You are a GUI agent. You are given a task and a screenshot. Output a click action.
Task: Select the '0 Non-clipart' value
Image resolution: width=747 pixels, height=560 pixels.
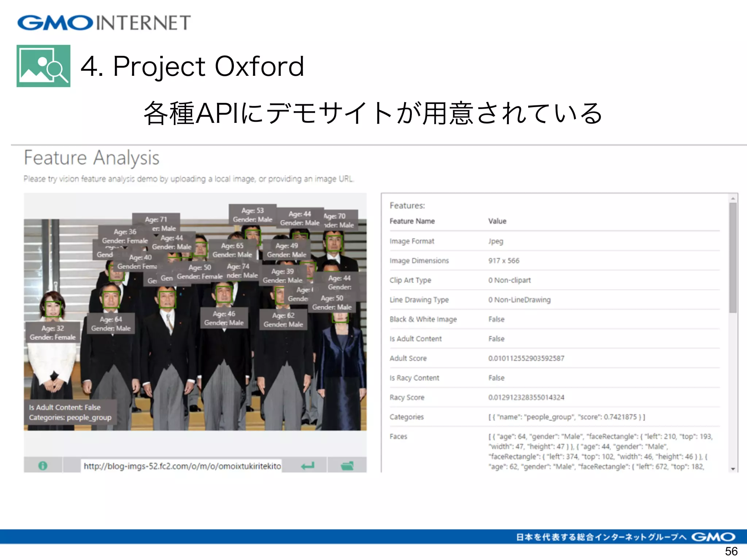pos(510,280)
